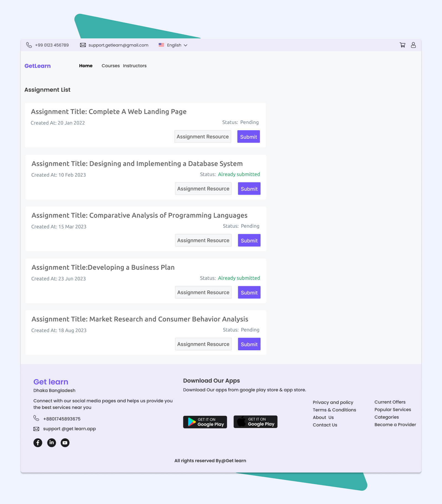The height and width of the screenshot is (504, 442).
Task: Click the GetLearn logo in header
Action: (38, 66)
